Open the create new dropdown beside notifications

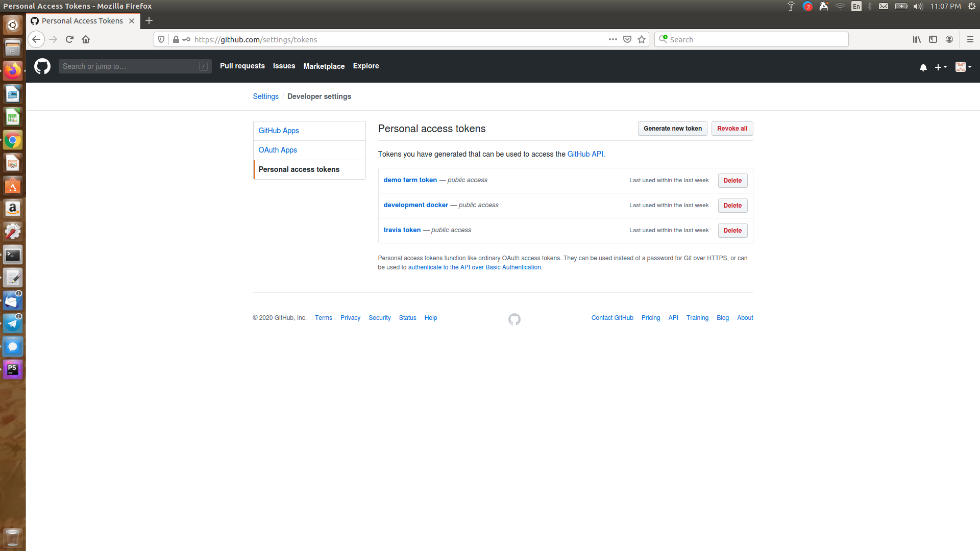[x=941, y=67]
